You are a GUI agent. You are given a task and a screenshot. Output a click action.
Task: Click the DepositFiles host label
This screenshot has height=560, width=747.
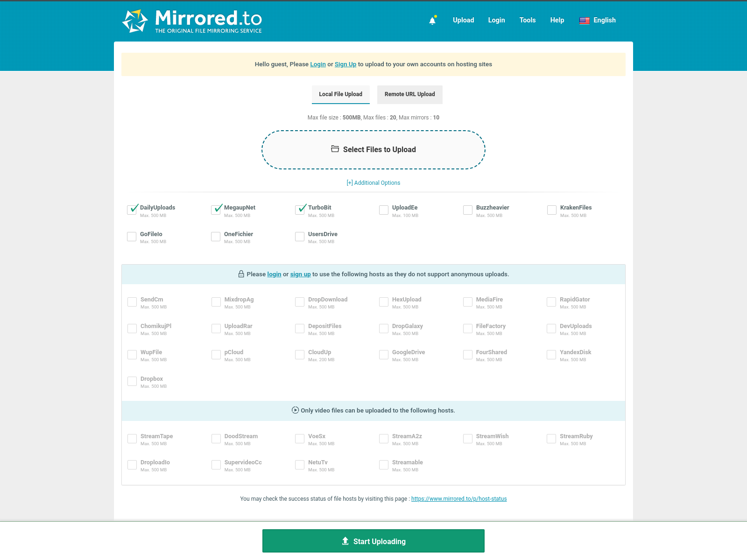(x=325, y=326)
